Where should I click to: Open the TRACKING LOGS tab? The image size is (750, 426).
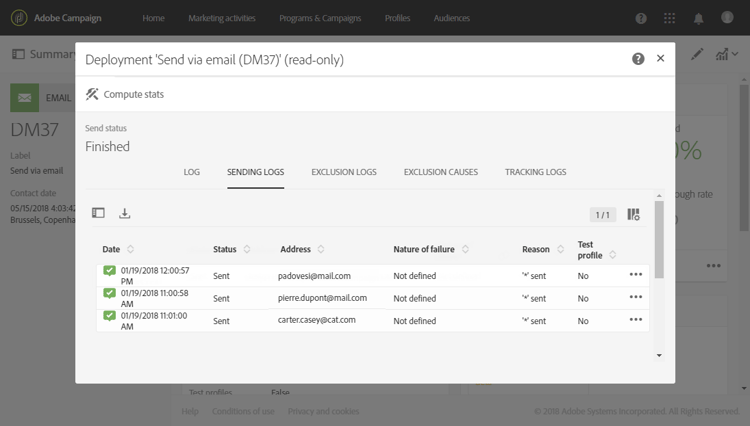535,172
